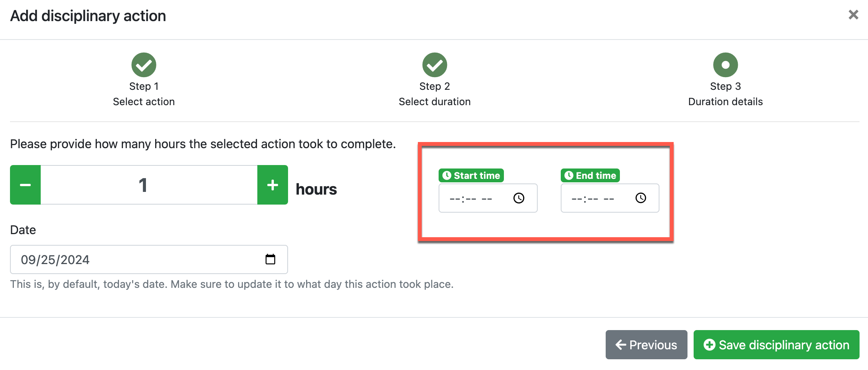
Task: Increase hours with the plus button
Action: coord(273,185)
